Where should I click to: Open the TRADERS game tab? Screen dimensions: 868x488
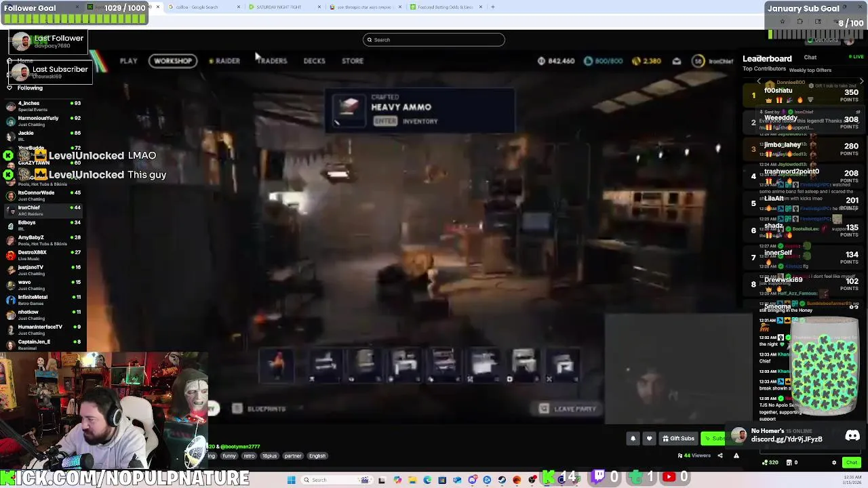click(x=272, y=61)
